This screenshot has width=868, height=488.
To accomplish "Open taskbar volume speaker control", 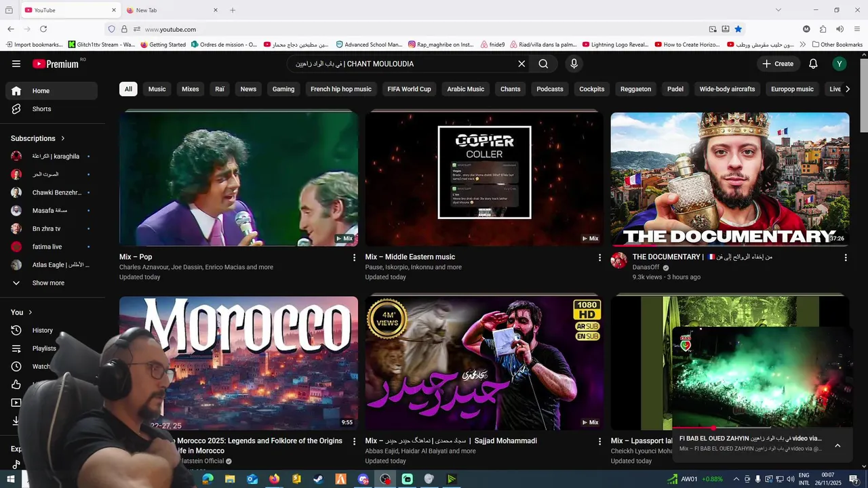I will click(790, 479).
